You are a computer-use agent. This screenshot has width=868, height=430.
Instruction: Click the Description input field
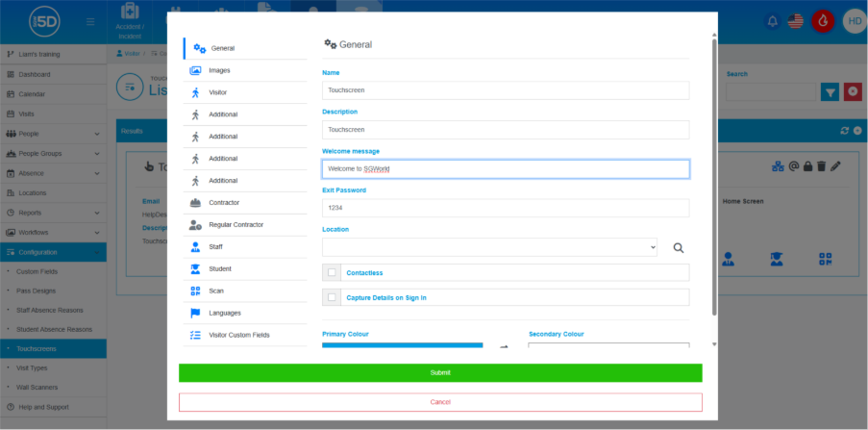(x=506, y=130)
